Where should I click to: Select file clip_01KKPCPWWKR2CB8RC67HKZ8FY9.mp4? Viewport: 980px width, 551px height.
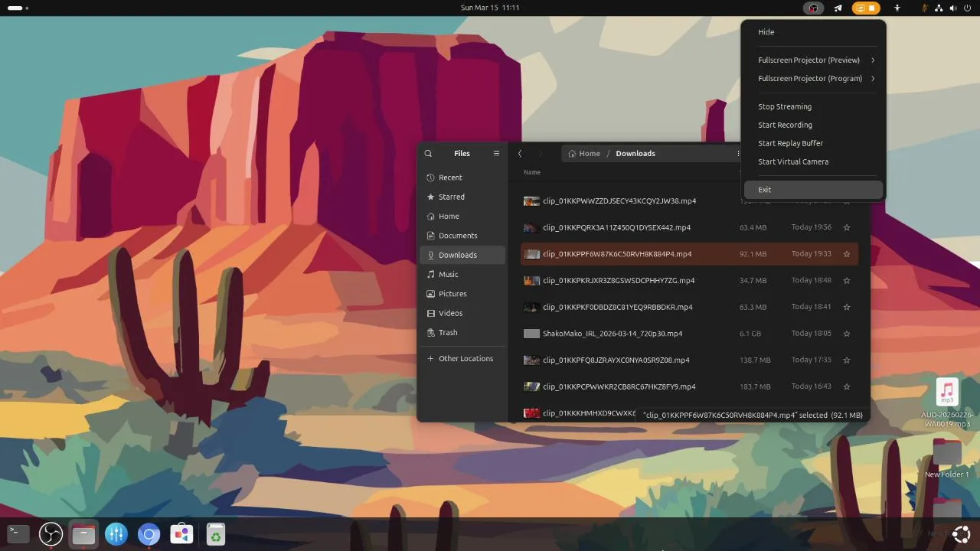tap(619, 386)
